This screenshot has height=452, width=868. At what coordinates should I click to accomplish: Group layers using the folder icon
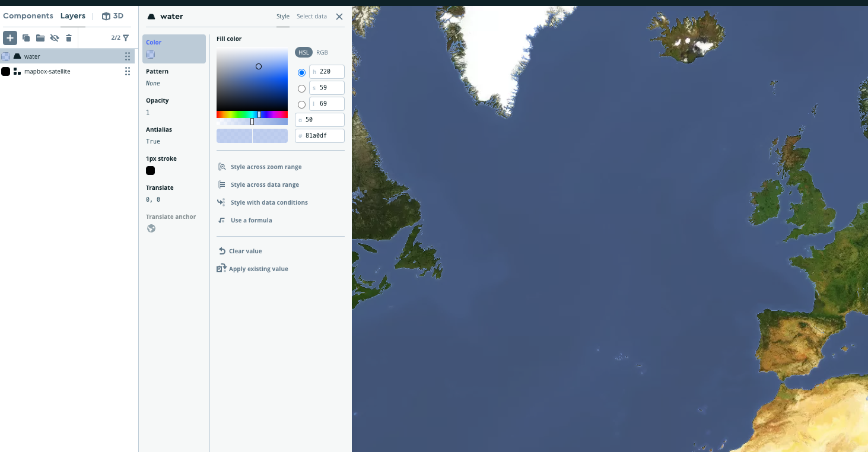click(40, 37)
